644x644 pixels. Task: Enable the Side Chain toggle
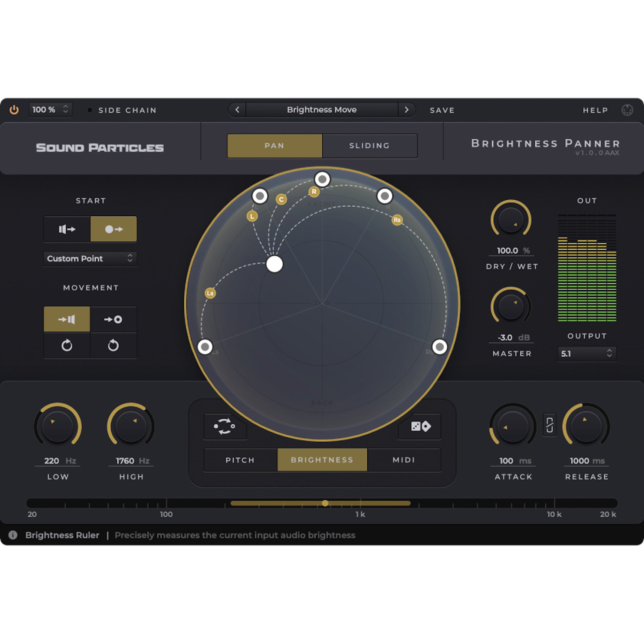tap(89, 110)
